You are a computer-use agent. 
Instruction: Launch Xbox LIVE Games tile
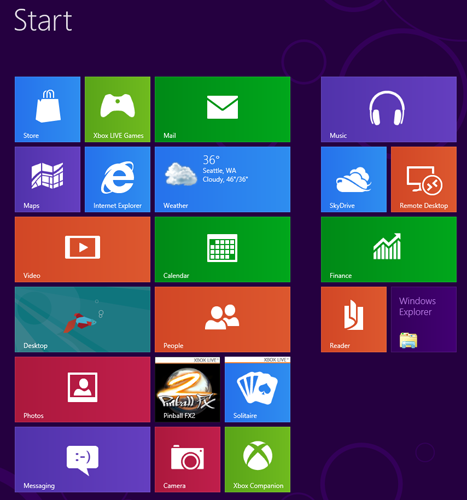pos(118,109)
